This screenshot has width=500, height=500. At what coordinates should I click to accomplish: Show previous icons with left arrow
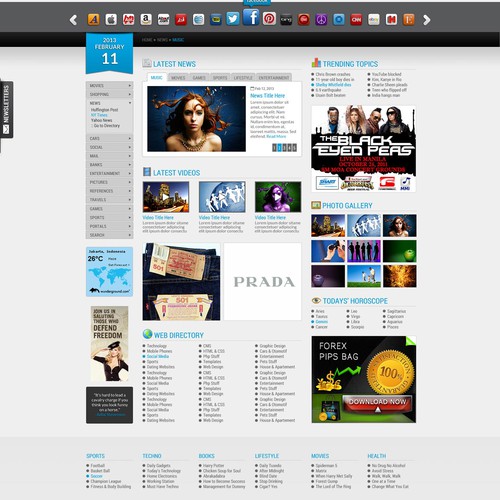[x=73, y=20]
